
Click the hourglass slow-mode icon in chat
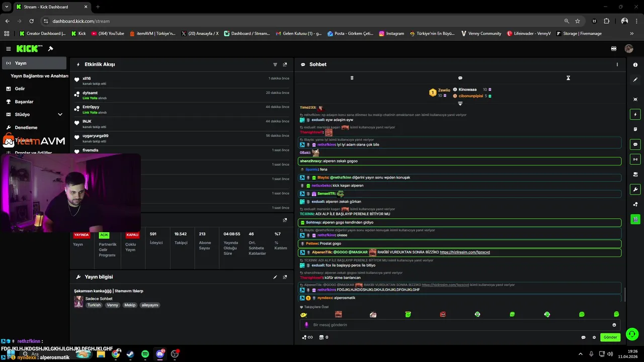568,78
